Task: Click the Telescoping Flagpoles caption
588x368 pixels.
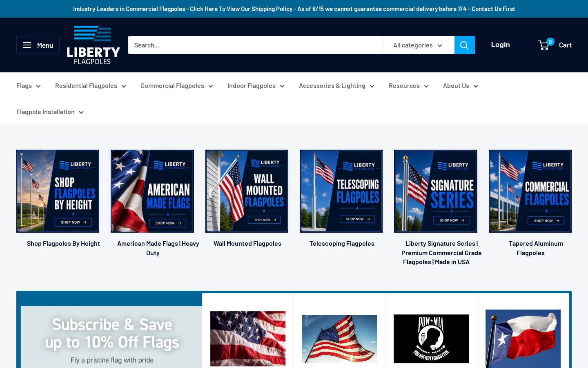Action: (x=342, y=244)
